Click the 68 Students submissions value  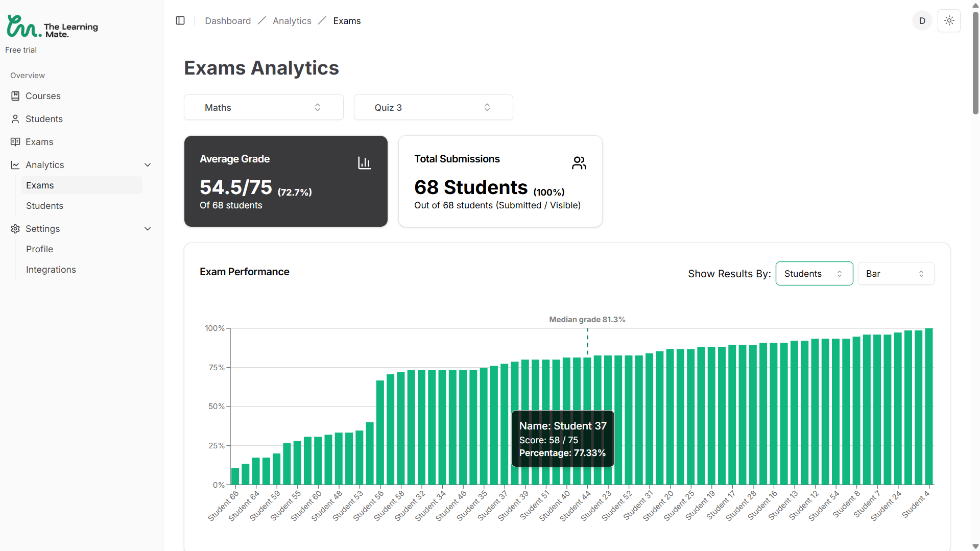[470, 187]
